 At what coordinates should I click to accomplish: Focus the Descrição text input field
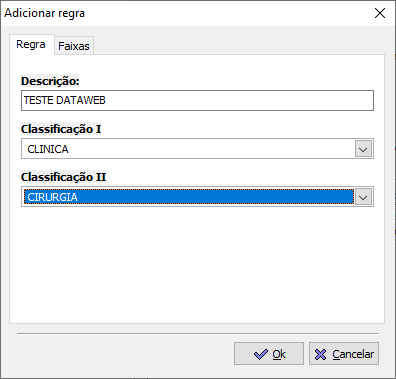click(197, 100)
